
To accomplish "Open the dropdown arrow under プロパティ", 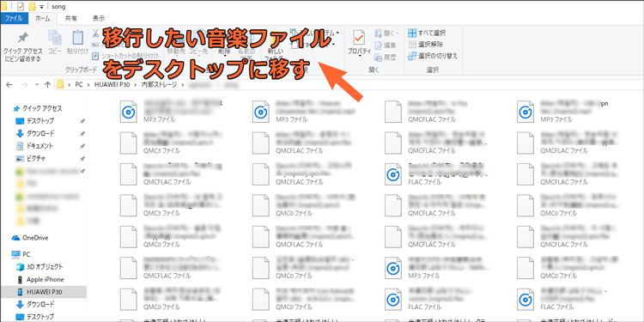I will [x=359, y=57].
